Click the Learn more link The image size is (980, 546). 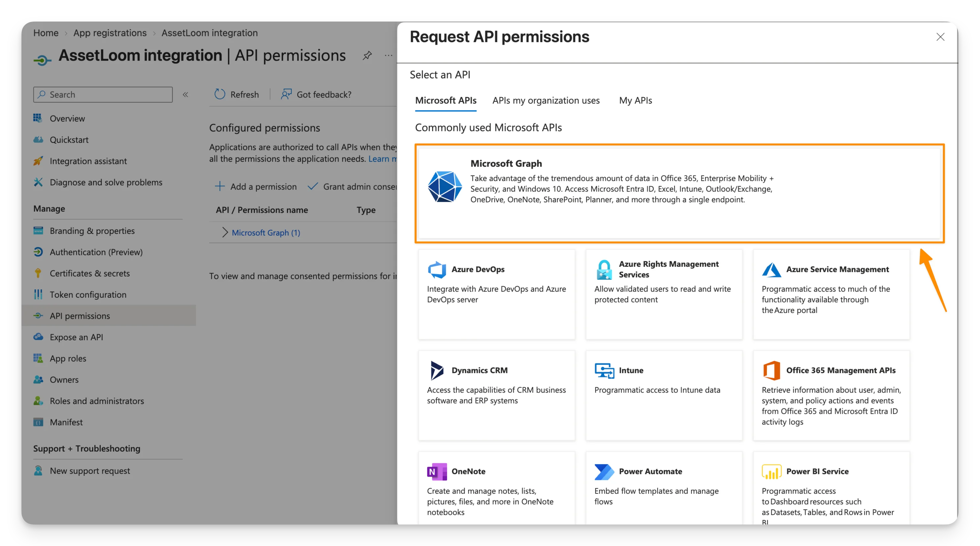click(x=382, y=159)
